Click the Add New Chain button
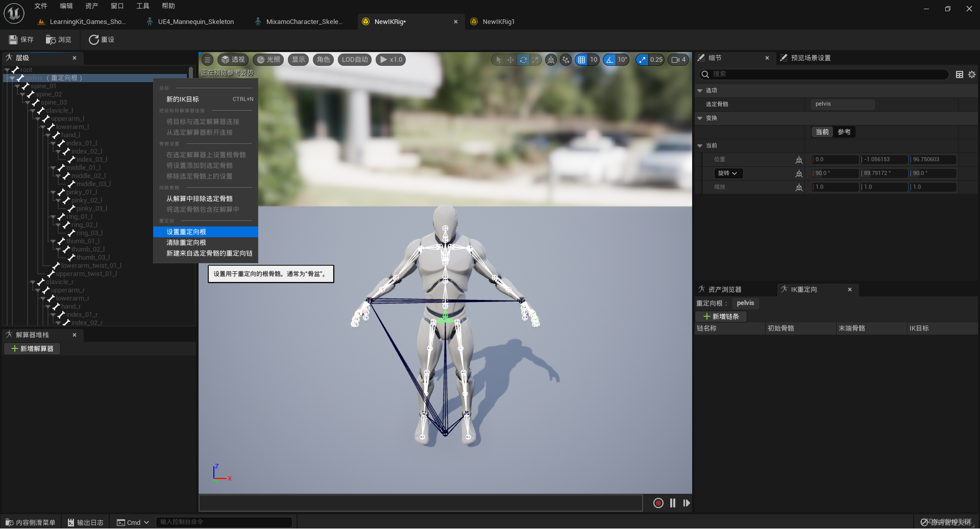This screenshot has height=529, width=980. pos(721,316)
